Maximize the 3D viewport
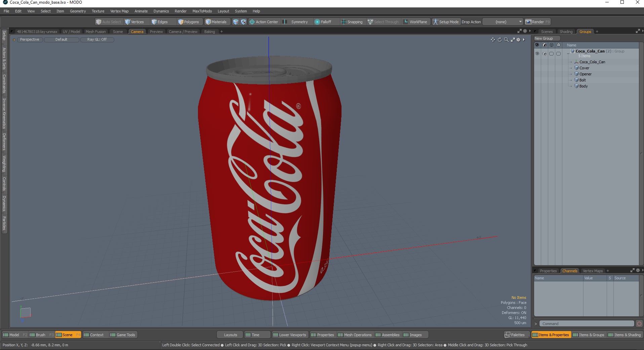This screenshot has width=644, height=350. [x=513, y=40]
